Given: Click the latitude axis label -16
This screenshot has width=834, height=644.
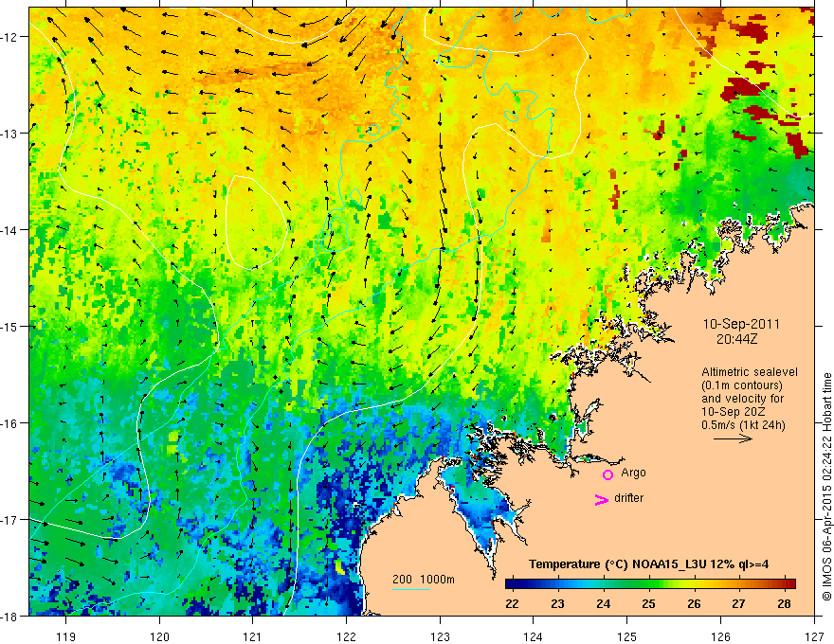Looking at the screenshot, I should (9, 423).
